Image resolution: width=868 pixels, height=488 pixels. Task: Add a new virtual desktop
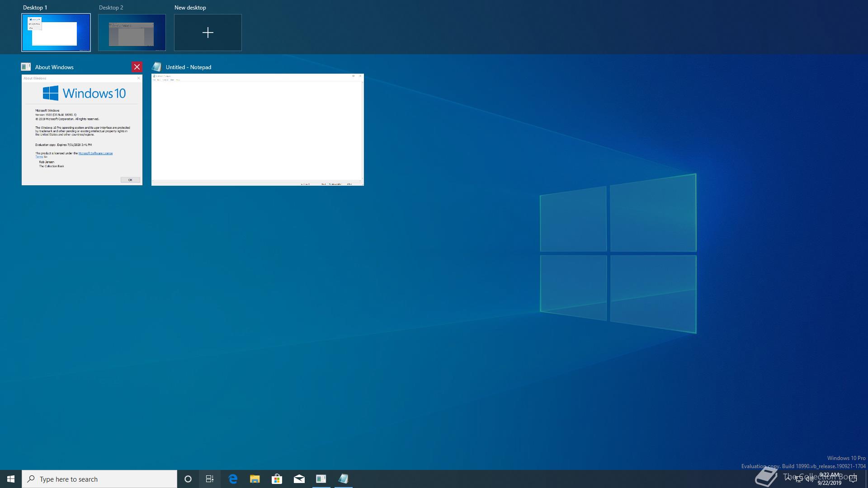click(x=208, y=33)
